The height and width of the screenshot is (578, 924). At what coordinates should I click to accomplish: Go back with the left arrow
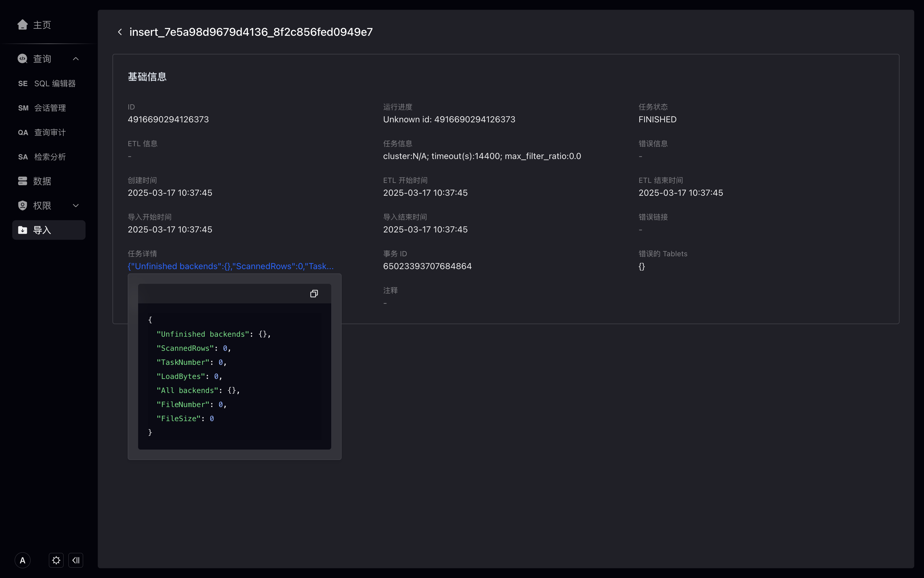point(120,32)
